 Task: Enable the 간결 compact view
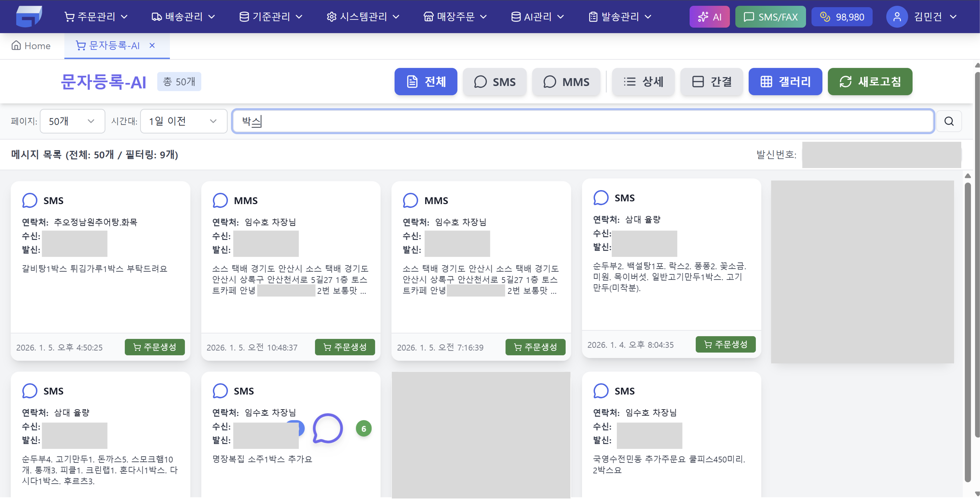click(711, 81)
